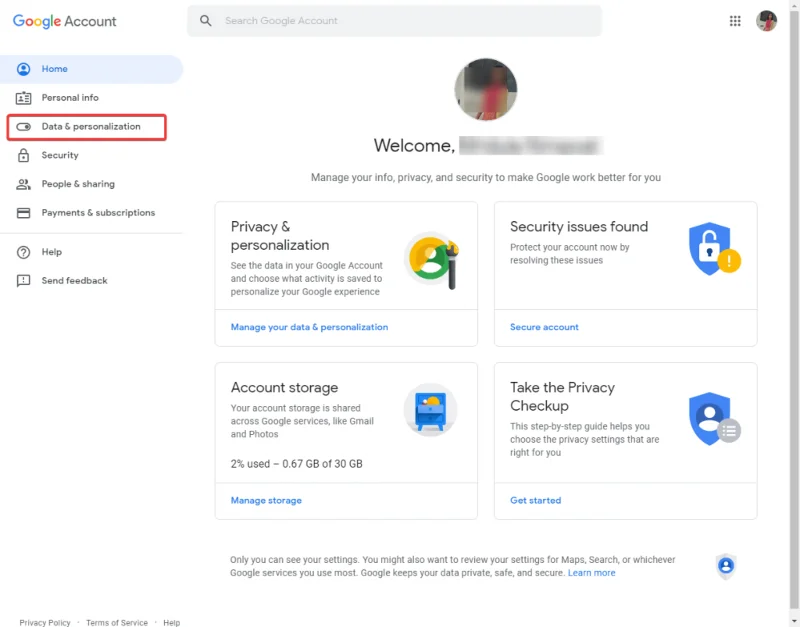Select the Home sidebar icon

pos(25,69)
